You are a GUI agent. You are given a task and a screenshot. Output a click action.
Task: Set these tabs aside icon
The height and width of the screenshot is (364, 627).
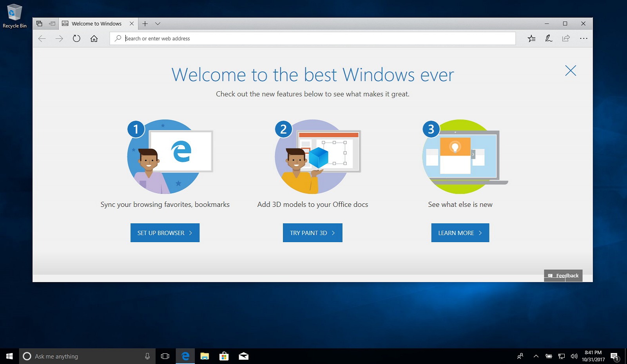click(52, 24)
